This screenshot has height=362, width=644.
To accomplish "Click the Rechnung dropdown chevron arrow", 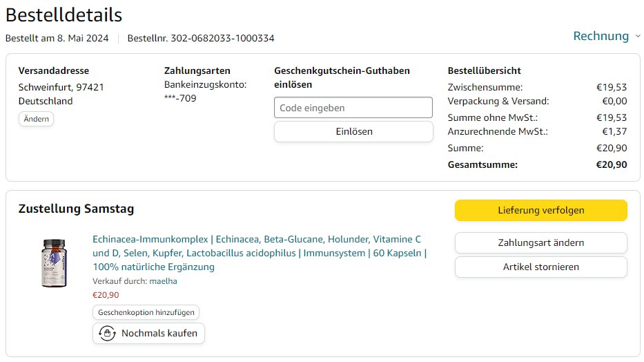I will pyautogui.click(x=637, y=36).
